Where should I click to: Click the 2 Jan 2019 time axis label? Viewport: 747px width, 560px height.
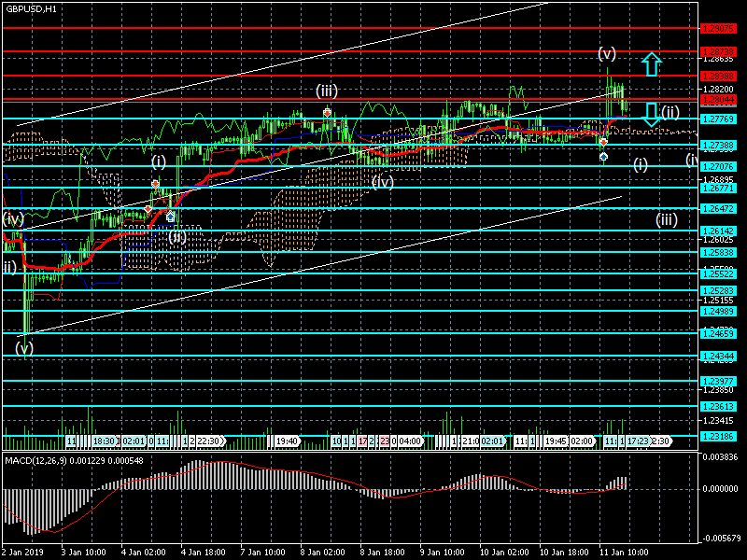click(x=22, y=553)
